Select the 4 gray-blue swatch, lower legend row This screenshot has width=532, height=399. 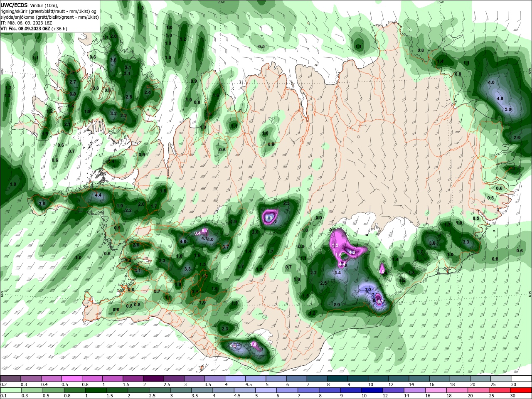pyautogui.click(x=224, y=390)
